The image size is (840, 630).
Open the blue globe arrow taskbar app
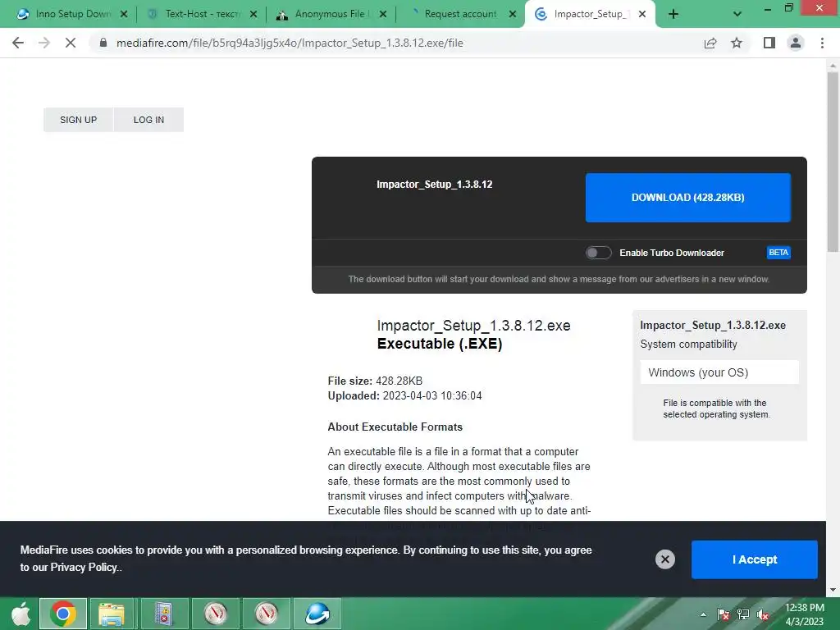[317, 614]
